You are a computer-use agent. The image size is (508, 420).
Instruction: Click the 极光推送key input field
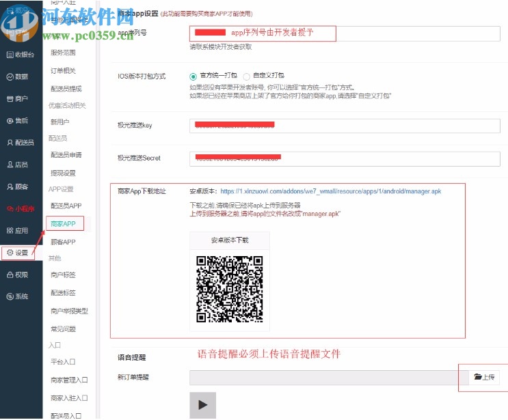coord(345,126)
